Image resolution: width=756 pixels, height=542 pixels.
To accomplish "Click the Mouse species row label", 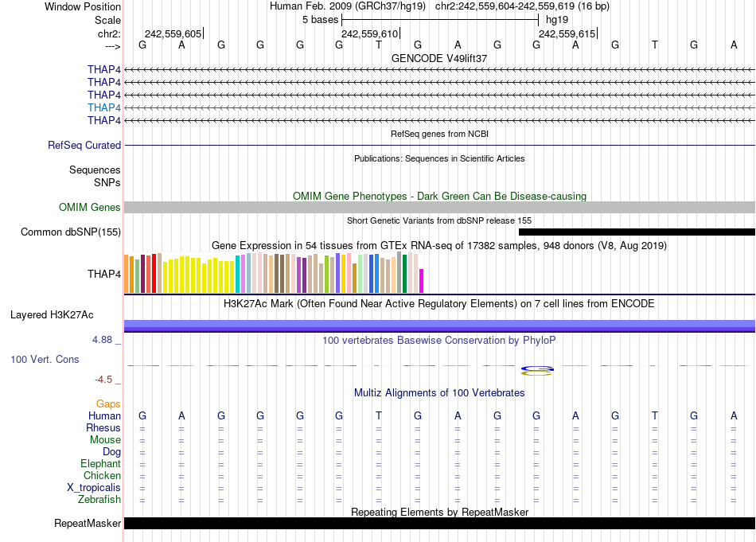I will click(x=106, y=440).
